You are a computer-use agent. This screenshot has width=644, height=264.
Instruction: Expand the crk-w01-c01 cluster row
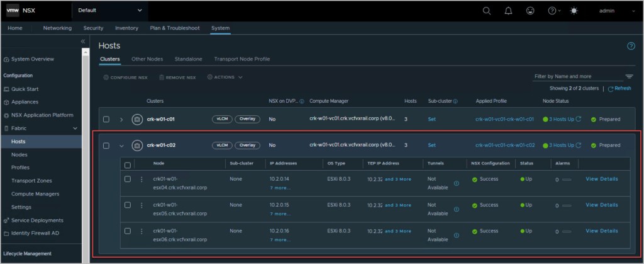[x=121, y=119]
